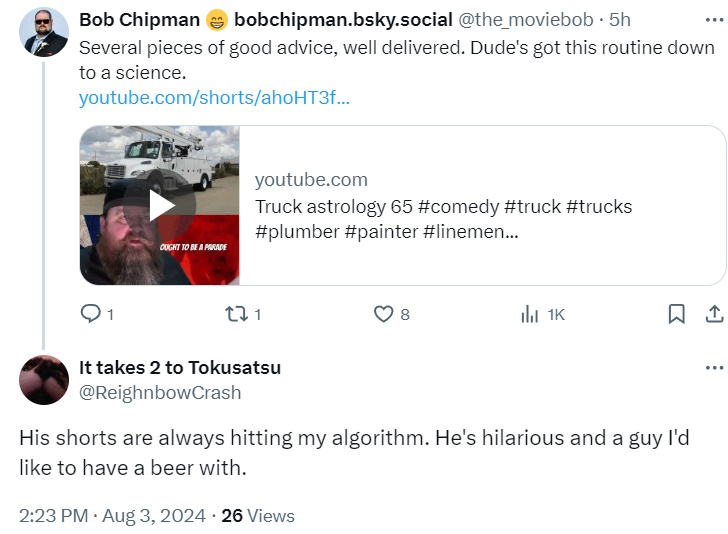Open Bob Chipman's profile avatar
Viewport: 728px width, 534px height.
(44, 32)
